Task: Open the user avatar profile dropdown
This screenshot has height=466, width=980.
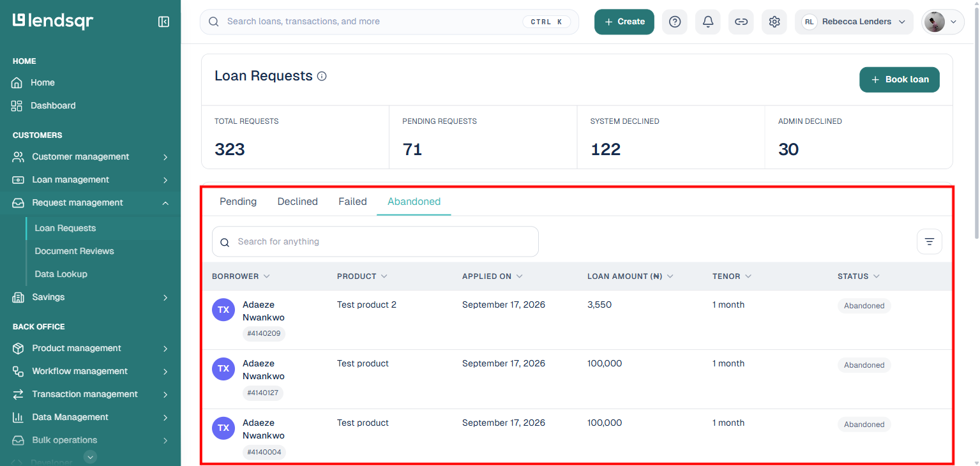Action: (943, 22)
